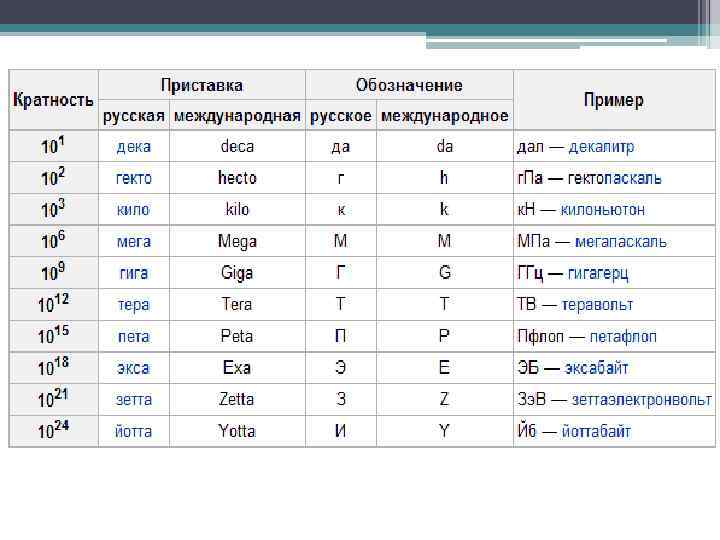The height and width of the screenshot is (540, 720).
Task: Select the 'тера' prefix link
Action: 134,304
